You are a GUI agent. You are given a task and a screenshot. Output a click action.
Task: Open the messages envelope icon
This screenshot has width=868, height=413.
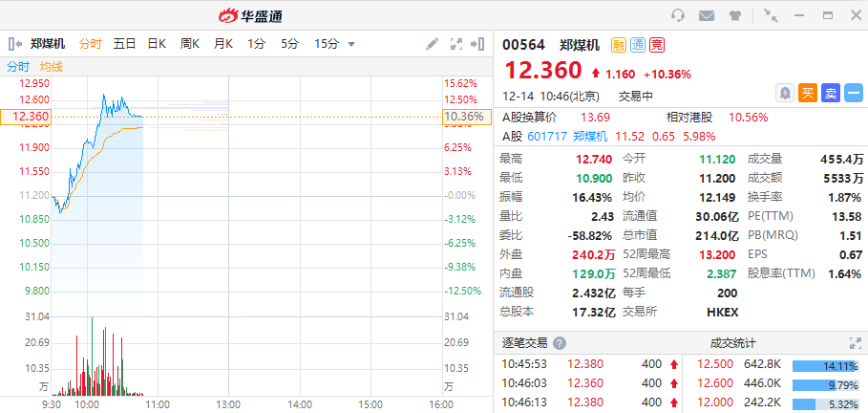coord(707,15)
